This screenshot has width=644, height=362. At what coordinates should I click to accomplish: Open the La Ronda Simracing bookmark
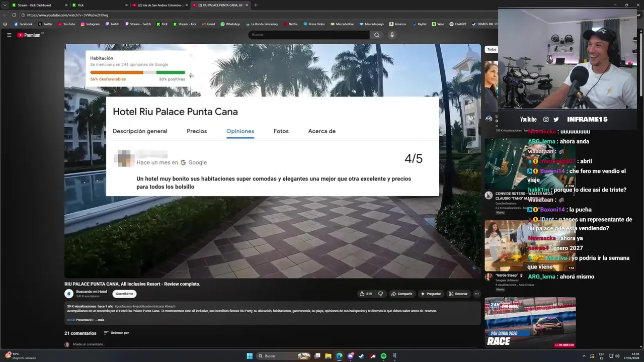(x=261, y=24)
